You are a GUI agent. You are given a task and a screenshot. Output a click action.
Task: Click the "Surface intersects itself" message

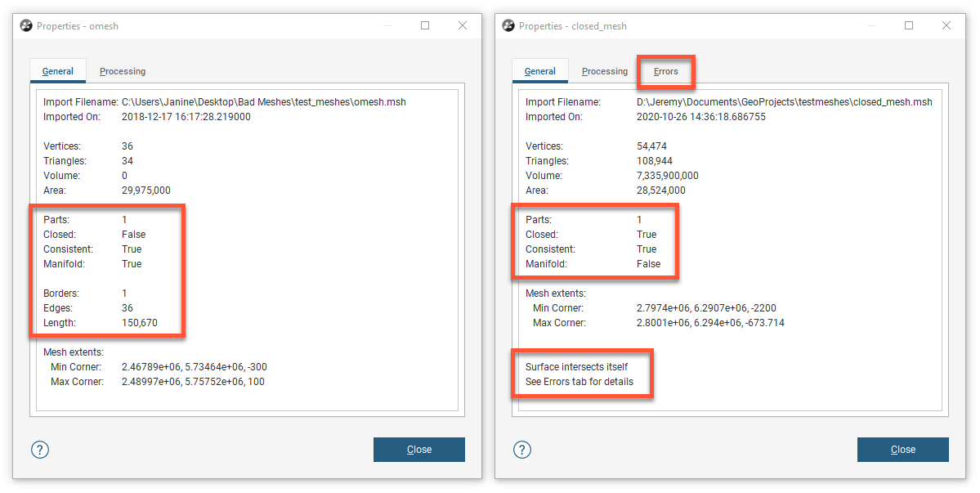[x=576, y=367]
